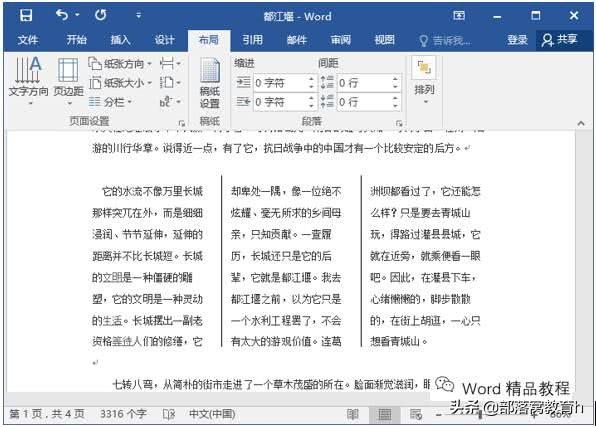Open the line numbers icon dropdown

[170, 83]
